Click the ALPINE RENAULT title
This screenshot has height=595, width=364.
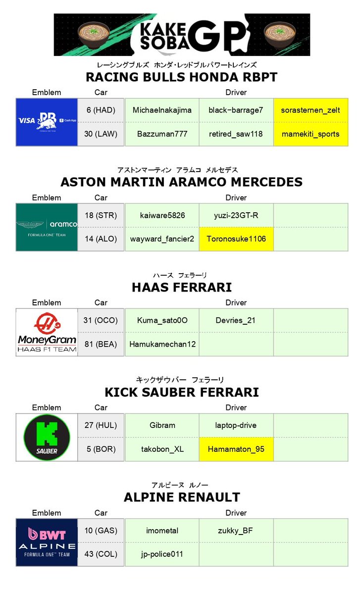182,497
